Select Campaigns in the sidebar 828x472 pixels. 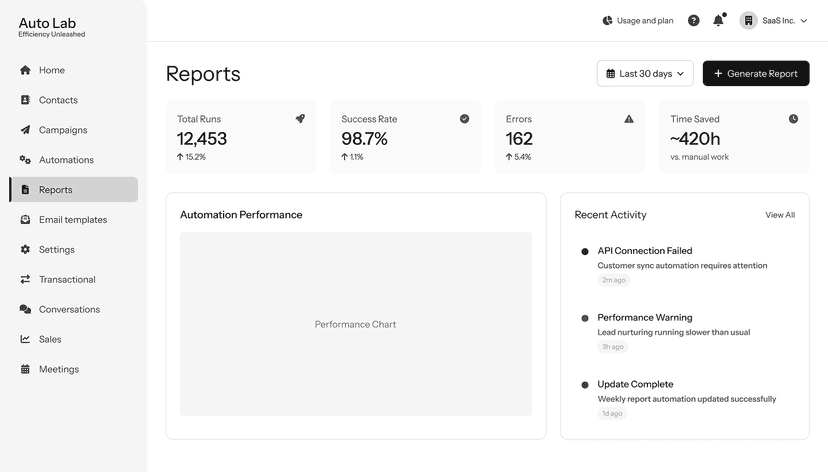click(x=73, y=130)
